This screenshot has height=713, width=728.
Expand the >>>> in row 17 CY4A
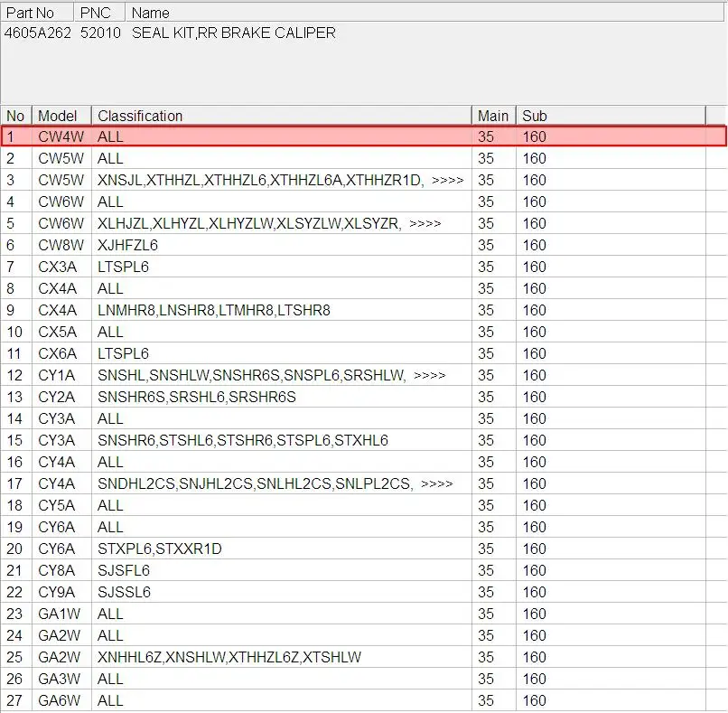[x=436, y=483]
